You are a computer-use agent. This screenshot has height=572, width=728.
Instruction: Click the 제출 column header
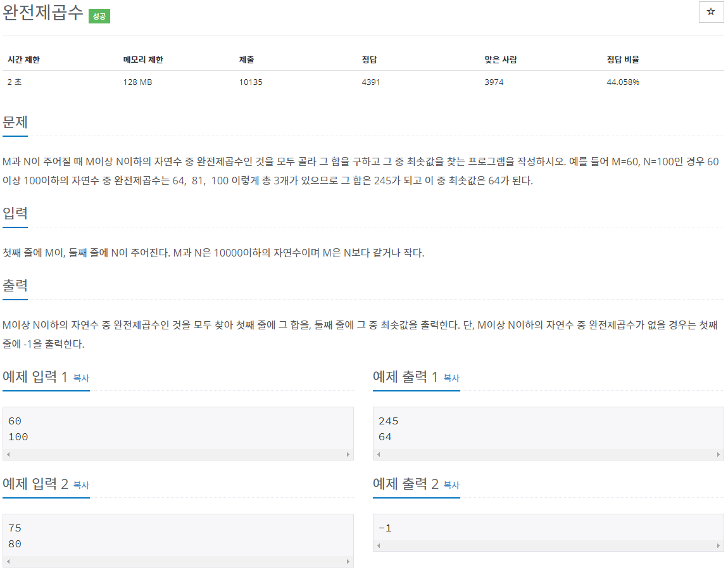246,60
